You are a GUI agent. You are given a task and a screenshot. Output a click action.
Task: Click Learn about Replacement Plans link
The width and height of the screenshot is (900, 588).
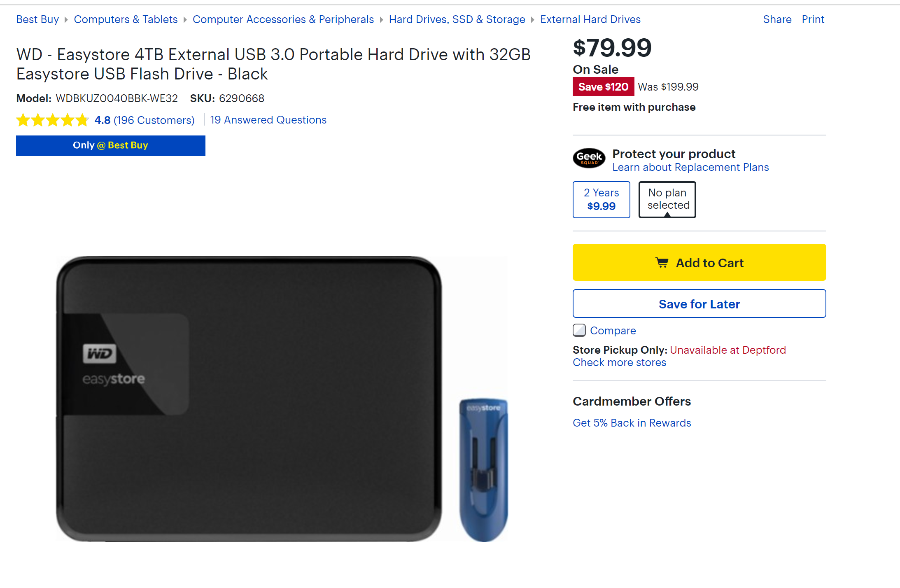coord(690,167)
